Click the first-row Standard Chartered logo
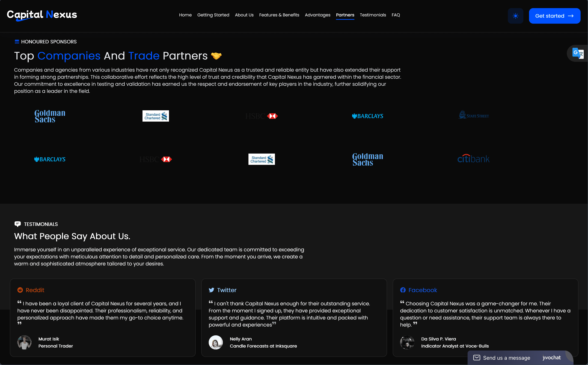Screen dimensions: 588x365 pyautogui.click(x=156, y=116)
